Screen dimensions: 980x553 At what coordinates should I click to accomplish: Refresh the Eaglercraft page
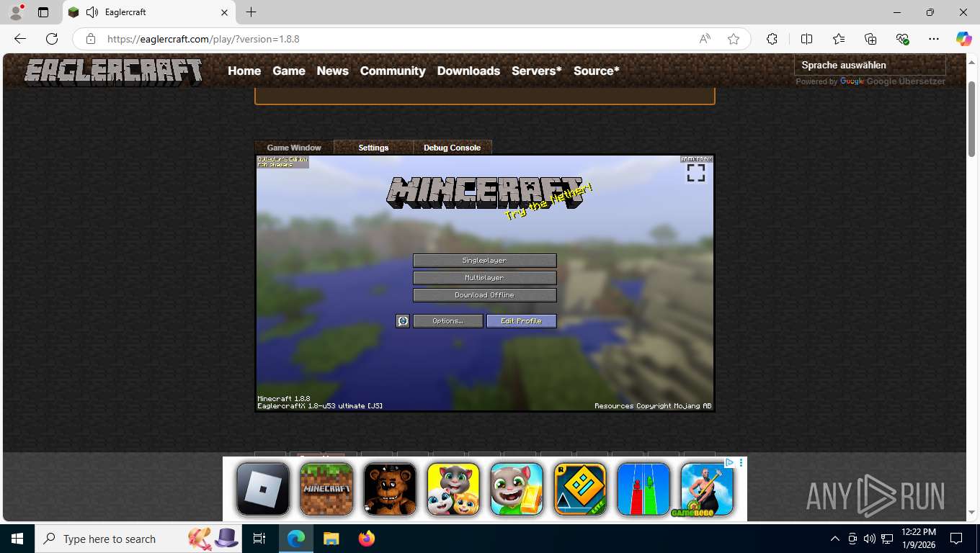click(52, 39)
